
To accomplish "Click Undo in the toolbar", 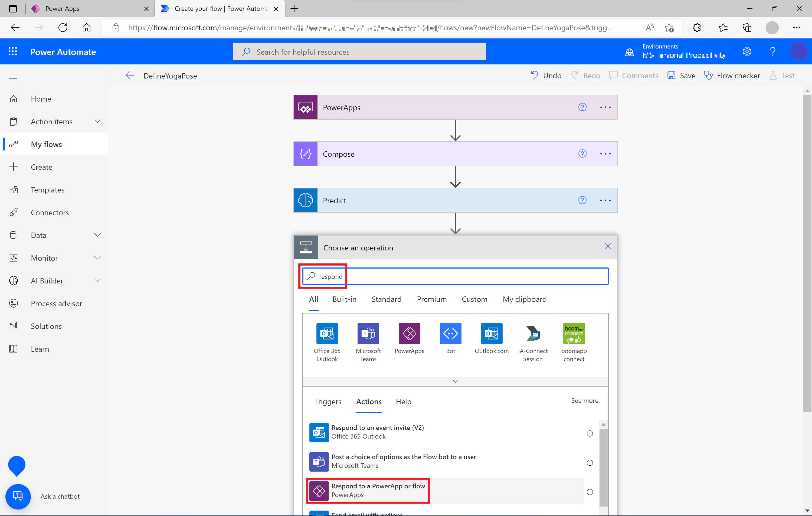I will 546,76.
